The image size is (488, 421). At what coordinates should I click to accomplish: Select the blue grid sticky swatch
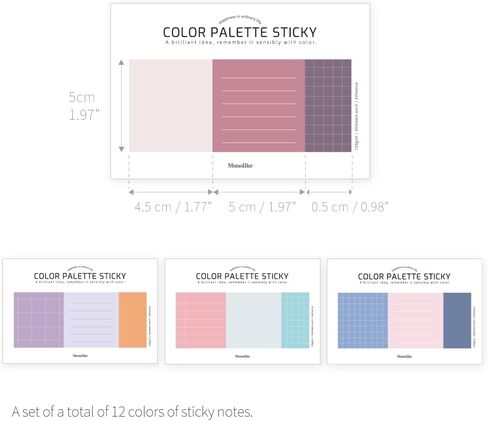click(x=363, y=321)
